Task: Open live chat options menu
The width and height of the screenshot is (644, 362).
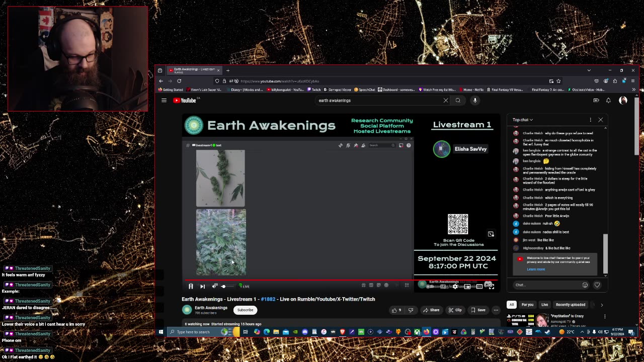Action: click(590, 120)
